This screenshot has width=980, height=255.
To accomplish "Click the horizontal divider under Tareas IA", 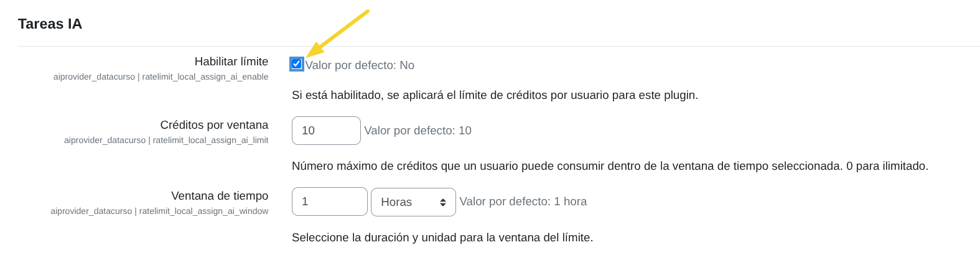I will coord(498,46).
